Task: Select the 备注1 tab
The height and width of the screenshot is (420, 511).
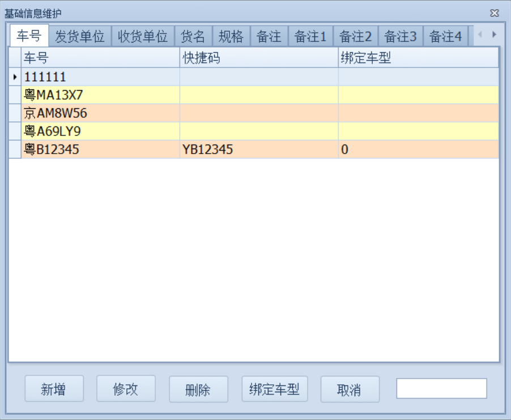Action: pos(310,36)
